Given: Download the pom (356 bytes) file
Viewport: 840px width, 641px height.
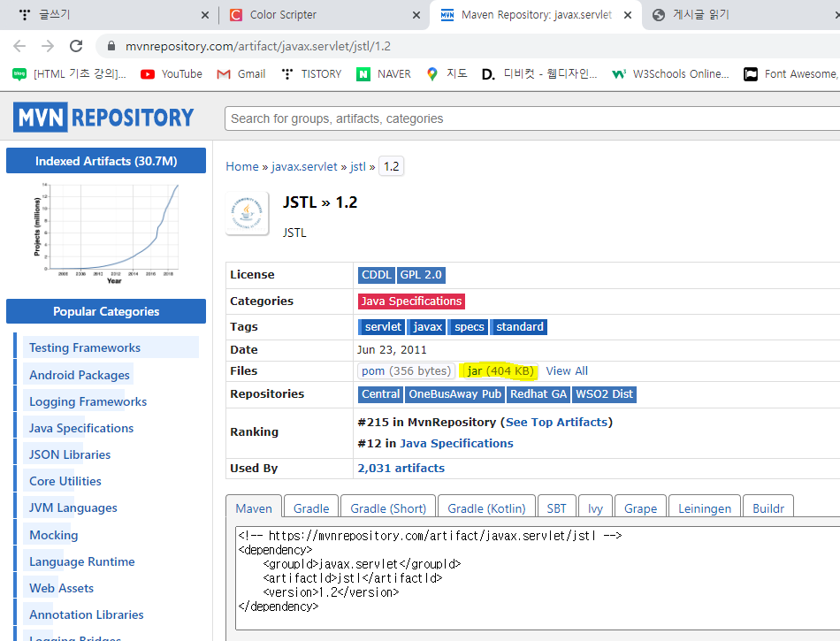Looking at the screenshot, I should [x=406, y=370].
